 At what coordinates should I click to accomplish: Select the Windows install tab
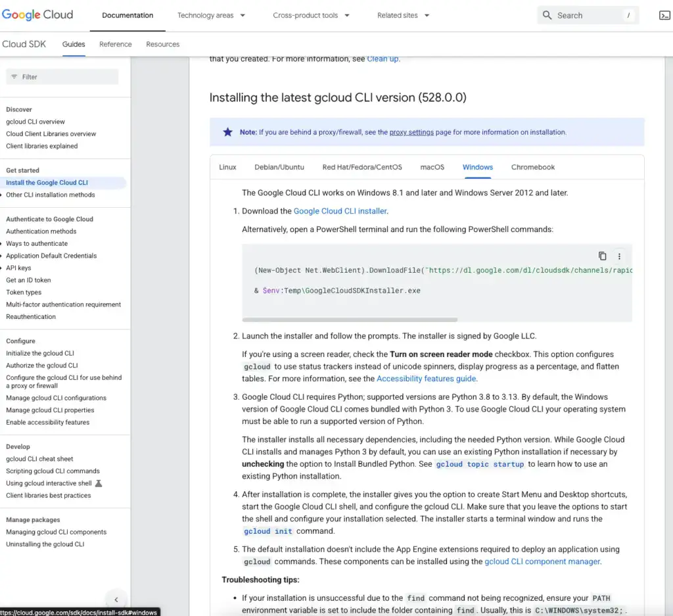pyautogui.click(x=478, y=167)
